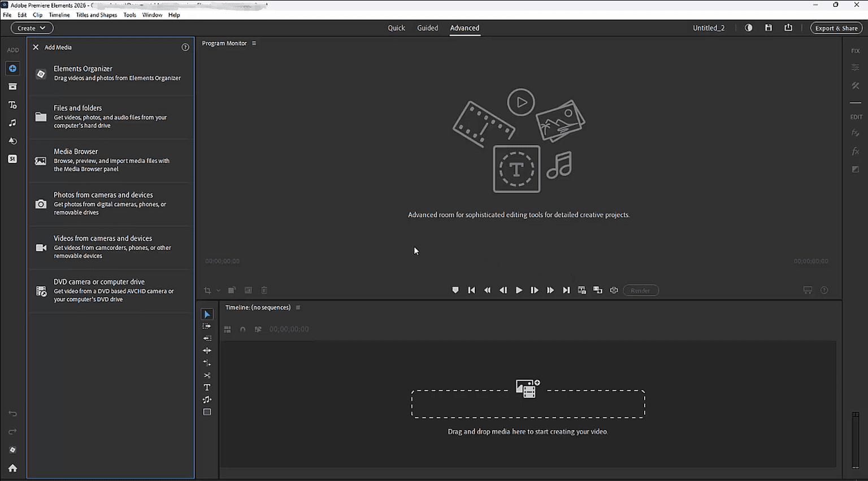868x481 pixels.
Task: Open the Clip menu
Action: coord(38,15)
